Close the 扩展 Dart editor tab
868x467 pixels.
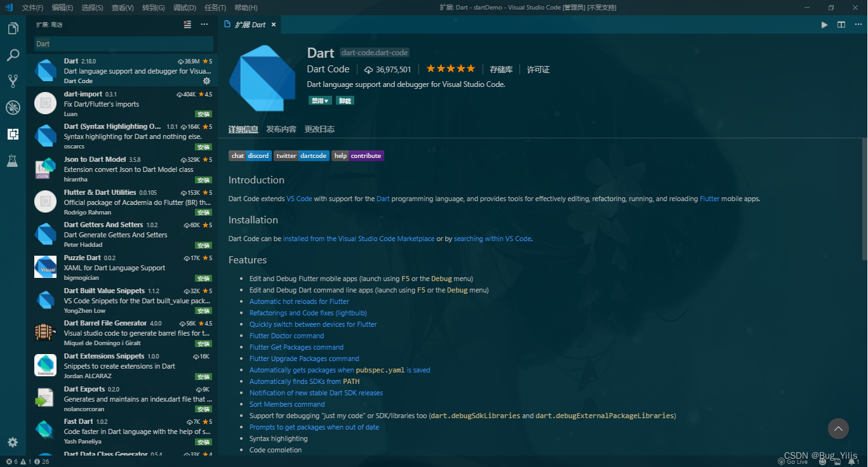coord(274,25)
